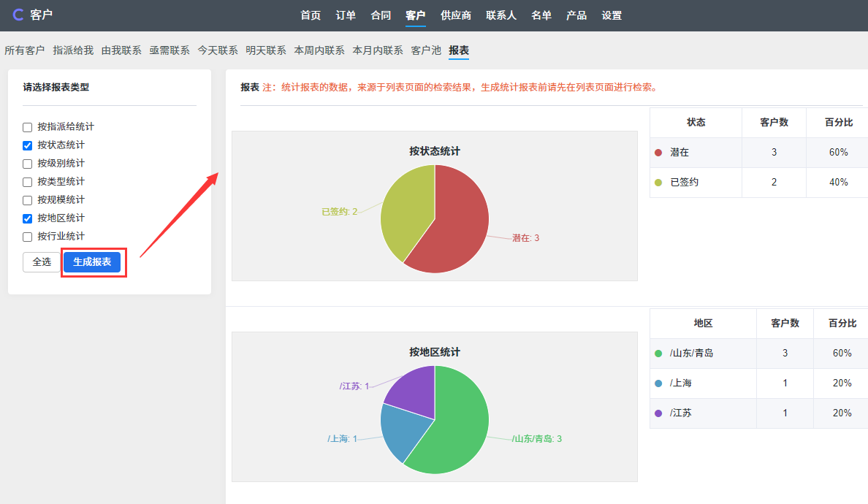
Task: Click the red dot beside 潜在 in table
Action: 658,153
